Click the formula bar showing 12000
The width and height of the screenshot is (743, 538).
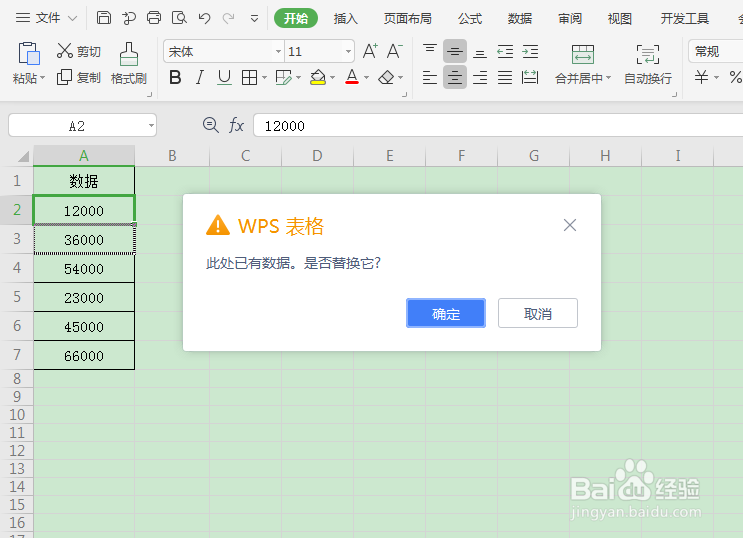pos(498,126)
